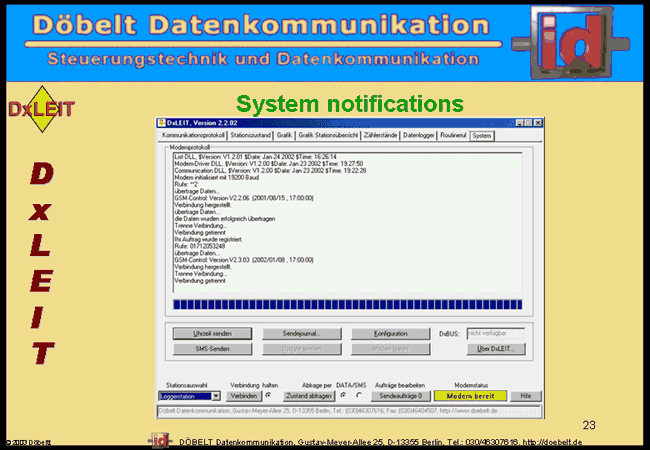Click the DxLEIT title bar application icon

162,123
